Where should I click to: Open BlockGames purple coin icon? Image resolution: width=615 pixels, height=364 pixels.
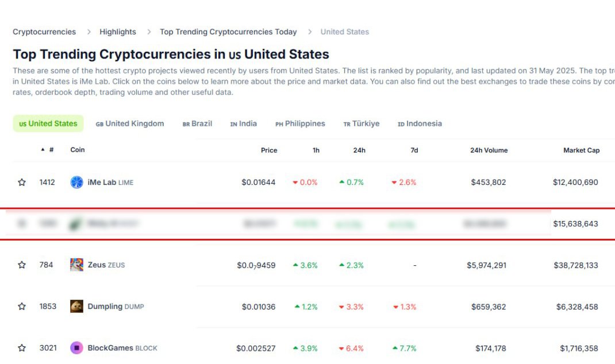tap(76, 348)
